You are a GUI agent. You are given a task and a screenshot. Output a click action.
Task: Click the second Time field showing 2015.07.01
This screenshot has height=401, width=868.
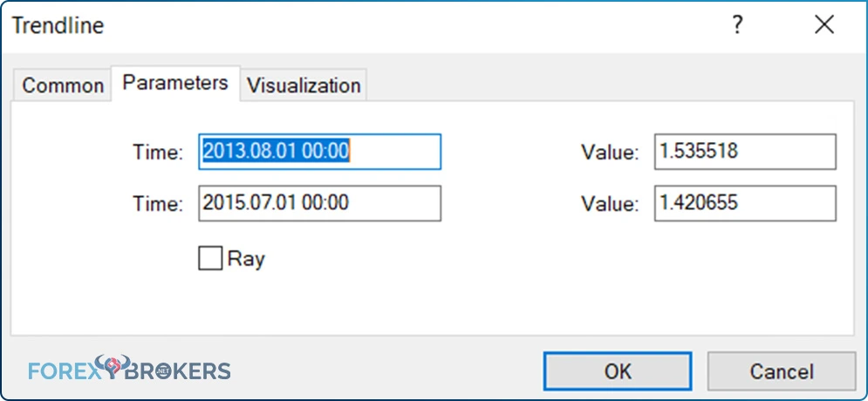(x=319, y=203)
